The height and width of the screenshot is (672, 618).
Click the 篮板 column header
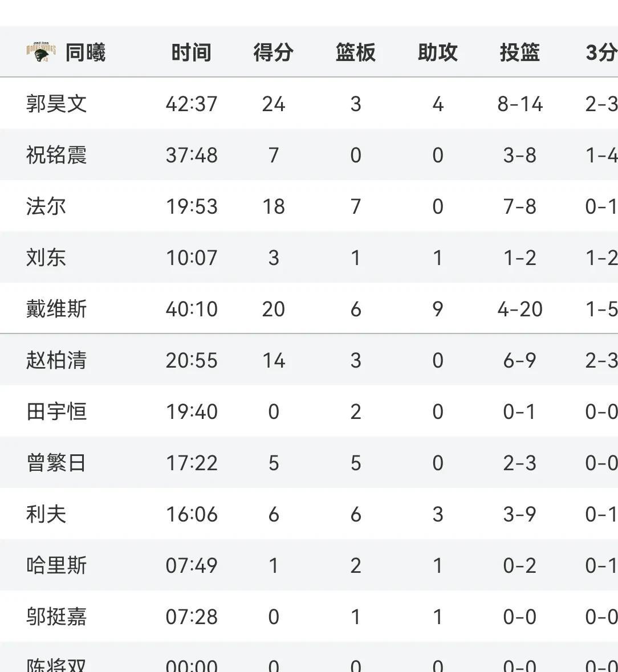(355, 52)
